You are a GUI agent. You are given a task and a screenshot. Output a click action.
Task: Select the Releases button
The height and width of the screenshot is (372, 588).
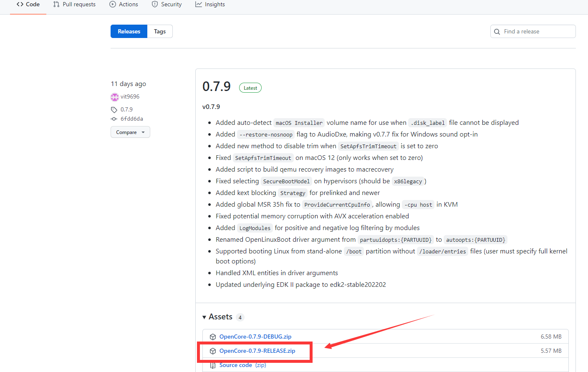pos(129,31)
